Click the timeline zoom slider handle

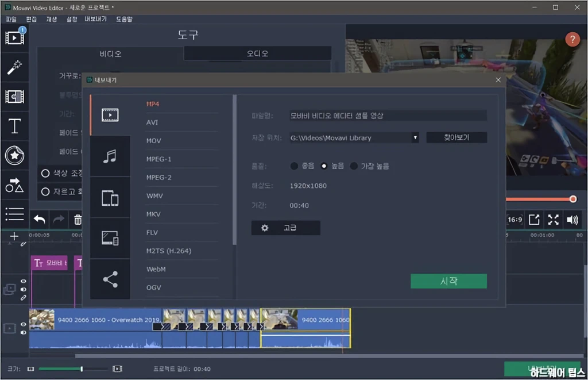(82, 369)
